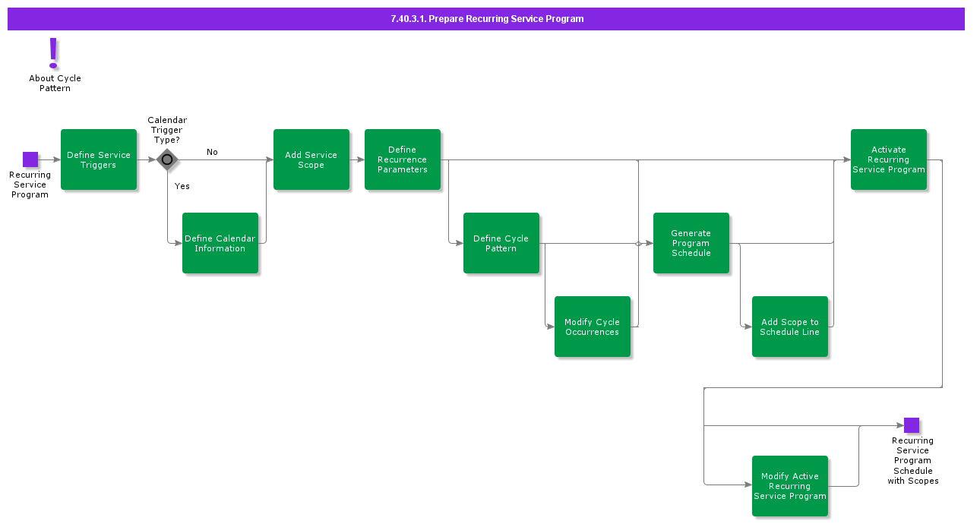The image size is (980, 524).
Task: Select the purple Recurring Service Program start node
Action: pyautogui.click(x=30, y=159)
